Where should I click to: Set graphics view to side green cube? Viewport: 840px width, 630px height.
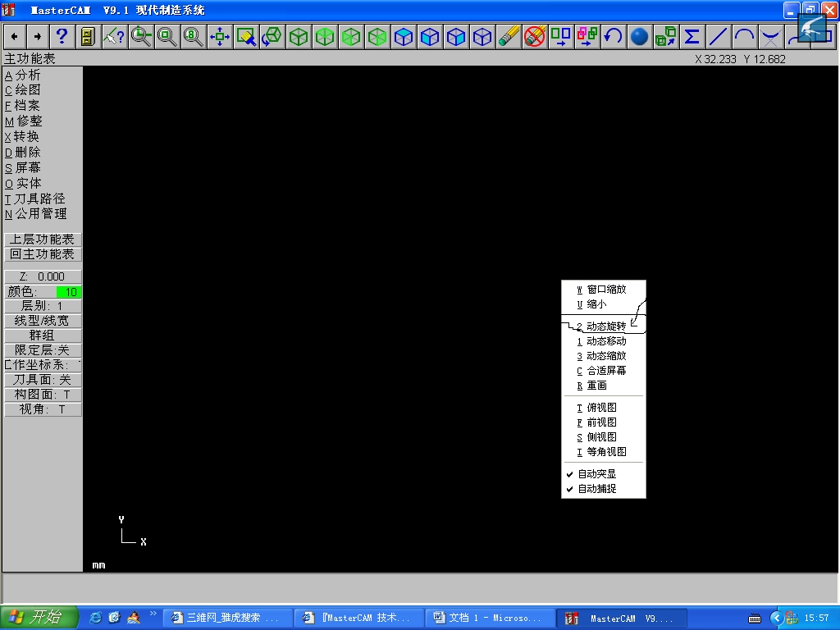(x=351, y=37)
